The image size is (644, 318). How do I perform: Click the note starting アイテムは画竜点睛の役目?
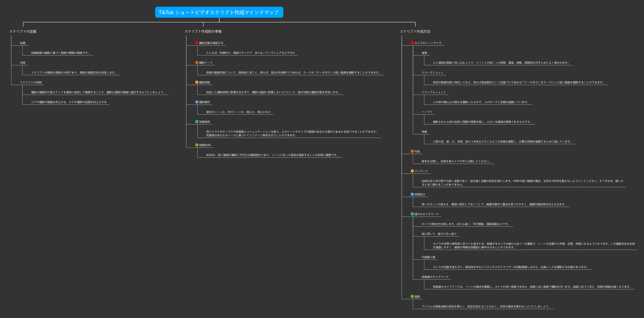(x=486, y=306)
